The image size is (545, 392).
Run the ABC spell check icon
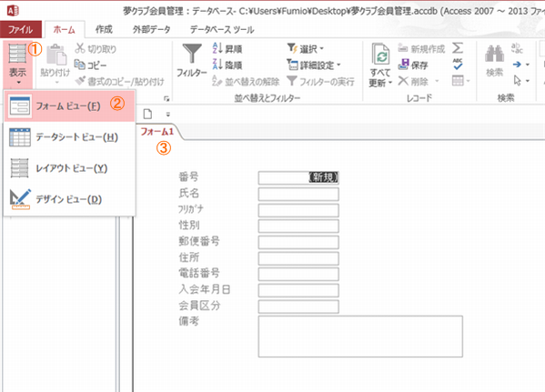point(458,64)
